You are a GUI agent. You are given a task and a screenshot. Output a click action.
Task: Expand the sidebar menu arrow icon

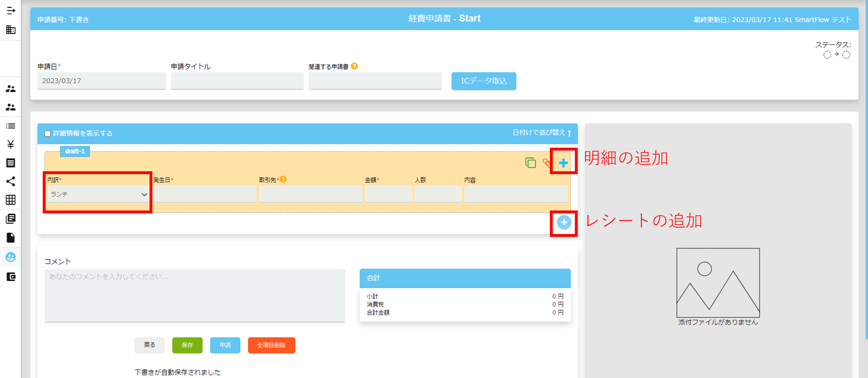click(x=11, y=11)
